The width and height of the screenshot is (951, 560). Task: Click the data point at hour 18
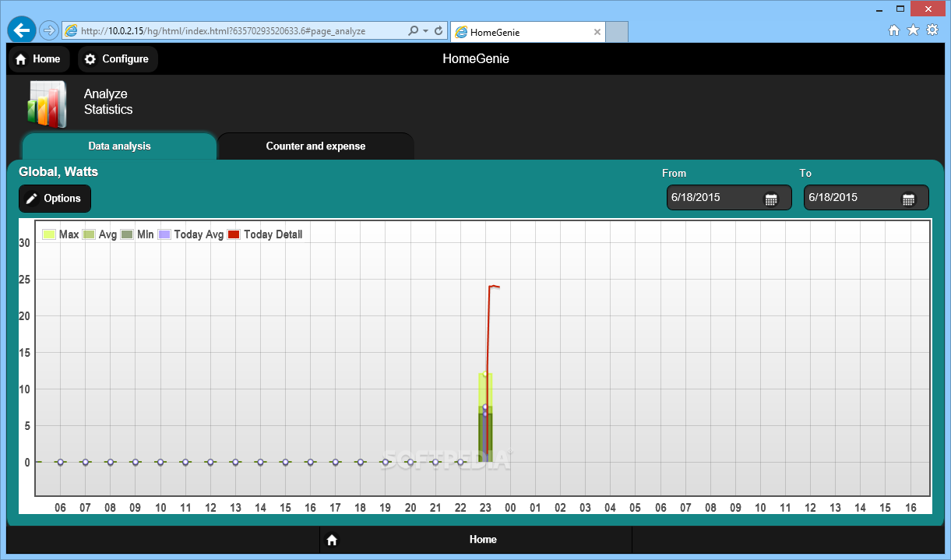360,462
